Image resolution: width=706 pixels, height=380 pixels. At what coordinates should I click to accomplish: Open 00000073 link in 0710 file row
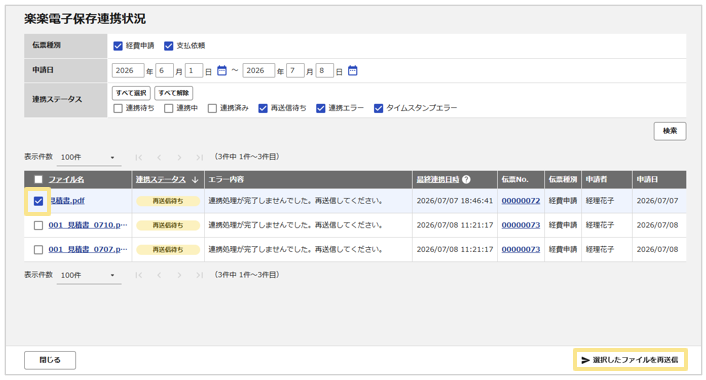tap(520, 225)
